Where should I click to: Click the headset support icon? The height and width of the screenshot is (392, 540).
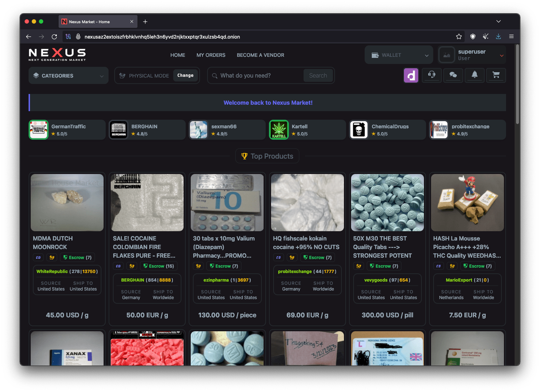point(431,75)
